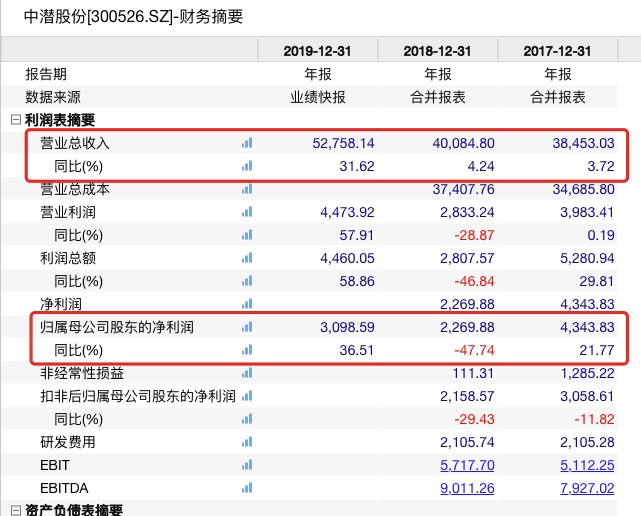
Task: Select revenue growth value 31.62
Action: (357, 166)
